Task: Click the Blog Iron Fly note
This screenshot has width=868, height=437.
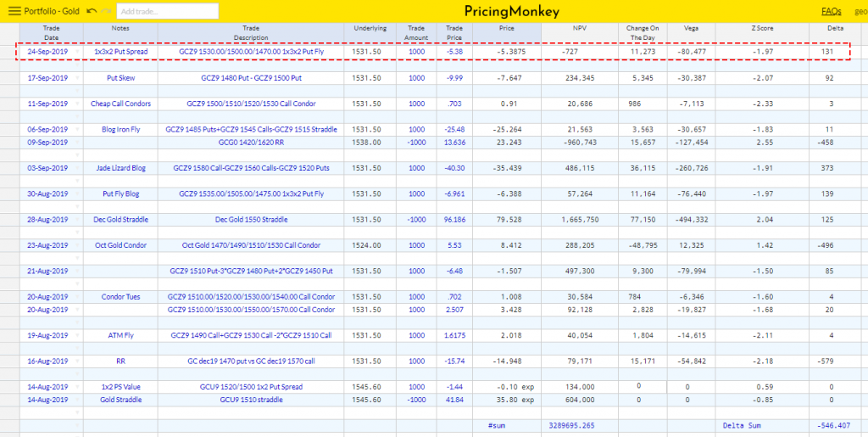Action: tap(120, 130)
